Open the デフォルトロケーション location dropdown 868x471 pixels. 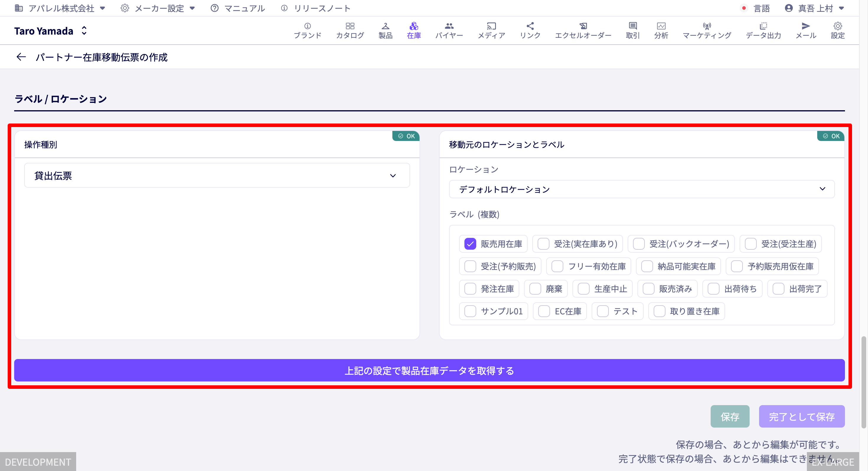[642, 189]
